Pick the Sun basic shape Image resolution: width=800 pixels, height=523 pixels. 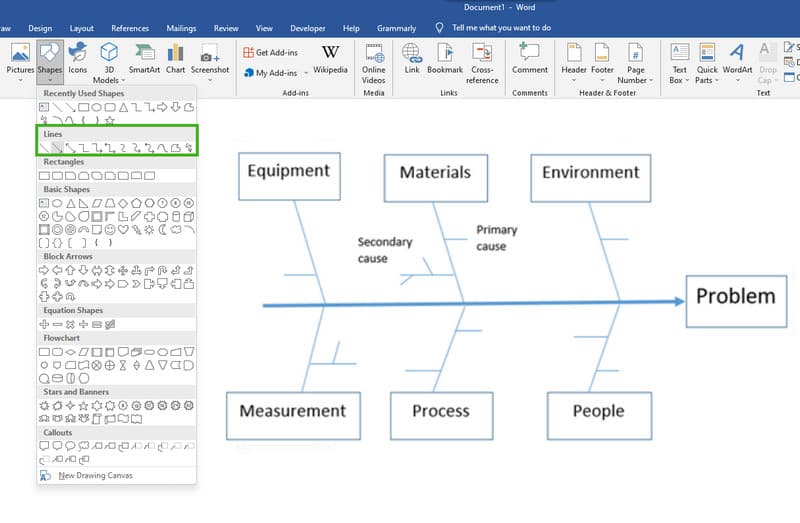click(149, 230)
